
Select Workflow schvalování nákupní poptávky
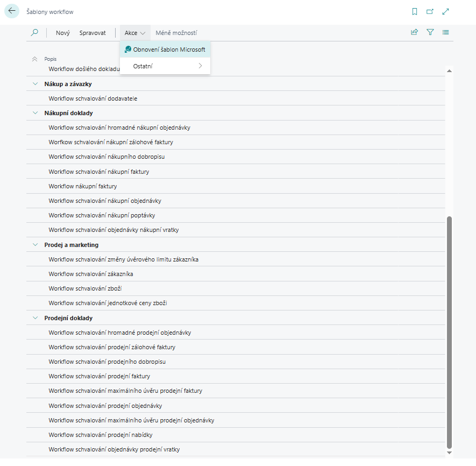(236, 215)
